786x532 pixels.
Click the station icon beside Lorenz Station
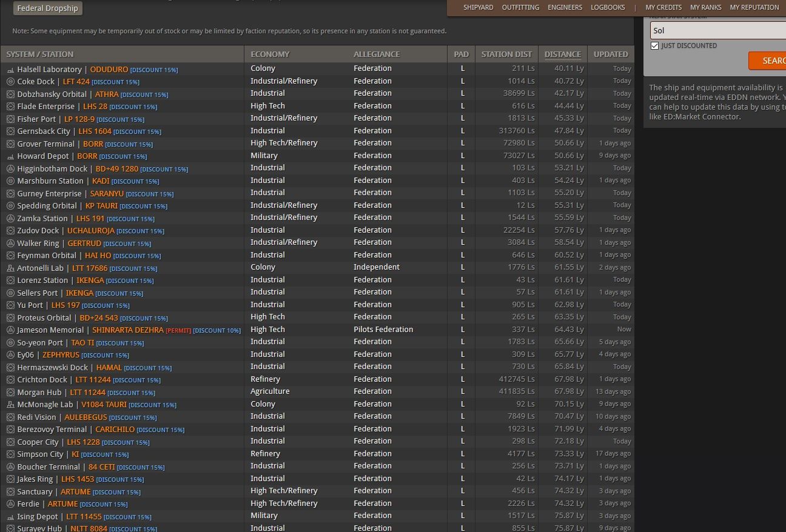(10, 281)
